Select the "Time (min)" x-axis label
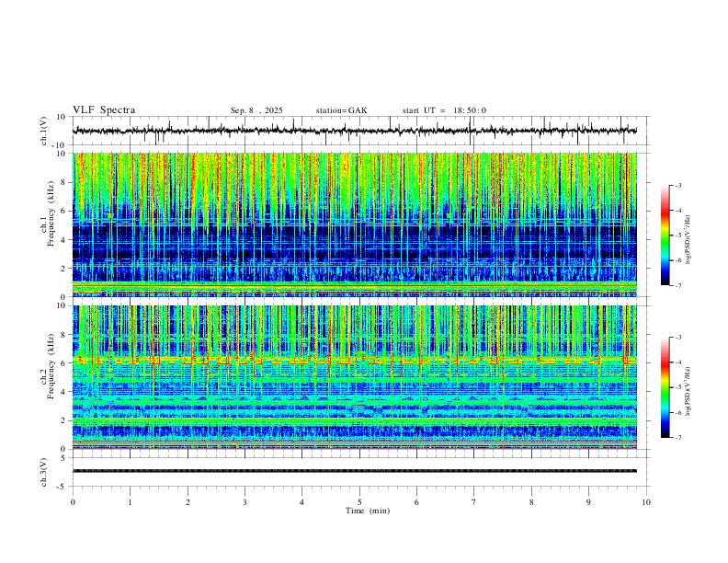This screenshot has width=728, height=563. [368, 511]
